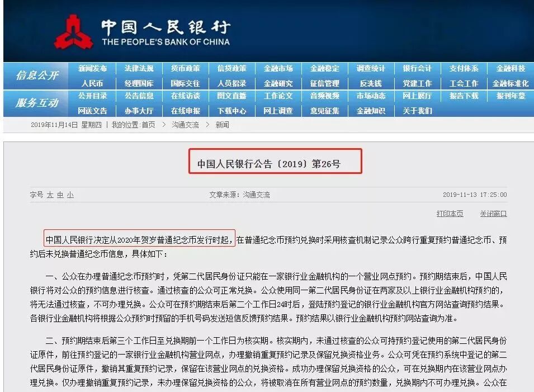Image resolution: width=534 pixels, height=392 pixels.
Task: Open 国际交往 from the navigation
Action: 186,83
